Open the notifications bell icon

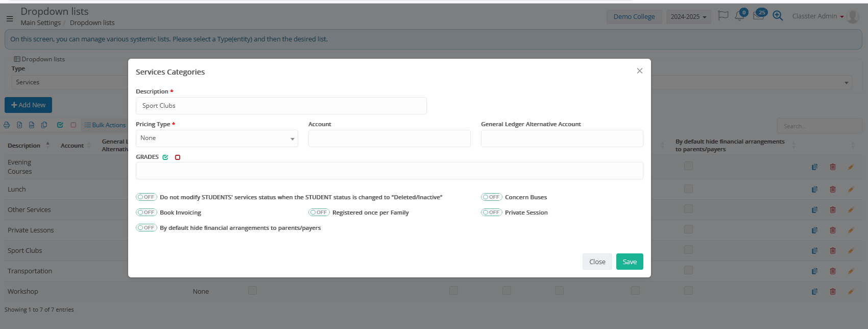click(x=739, y=16)
